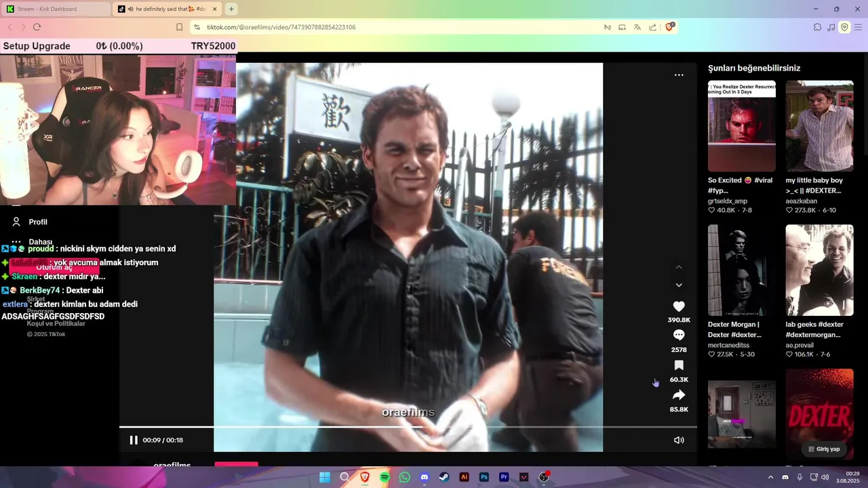Open the picture-in-picture icon in the address bar
The height and width of the screenshot is (488, 868).
(x=622, y=27)
